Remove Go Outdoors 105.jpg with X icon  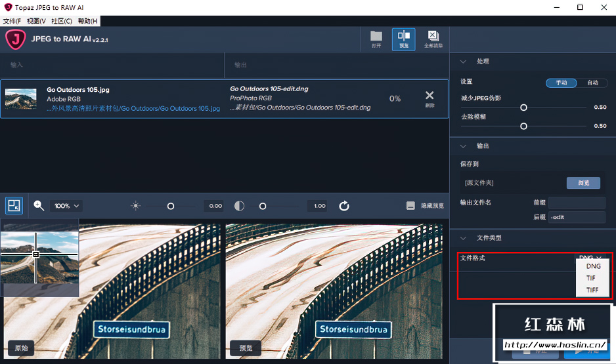429,95
